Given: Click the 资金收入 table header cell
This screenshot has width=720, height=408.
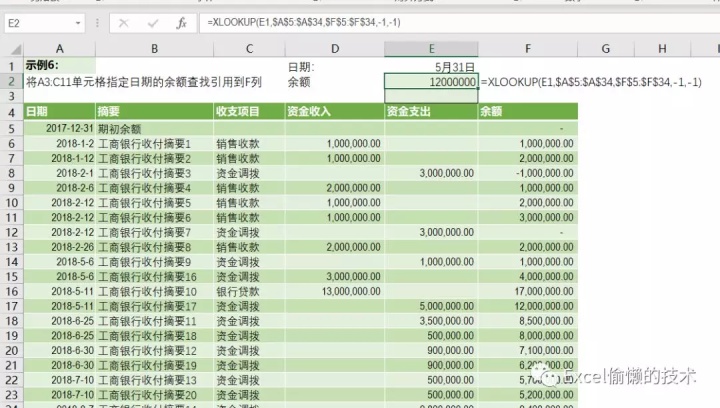Looking at the screenshot, I should click(x=335, y=112).
